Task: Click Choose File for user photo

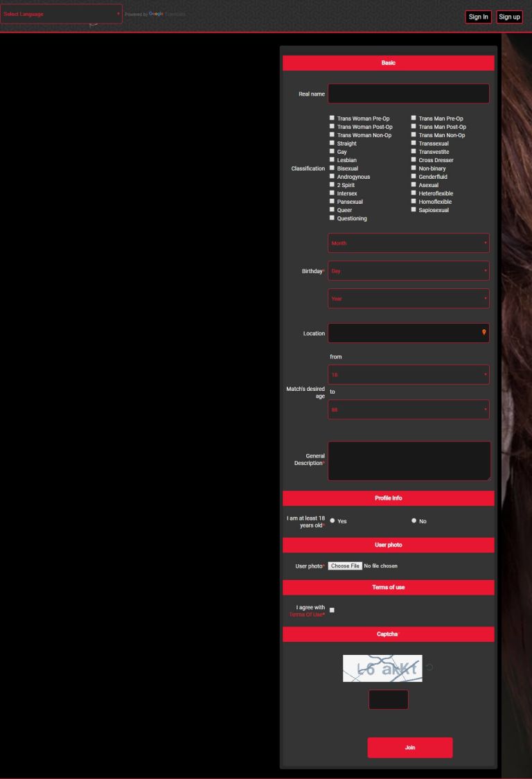Action: [x=345, y=566]
